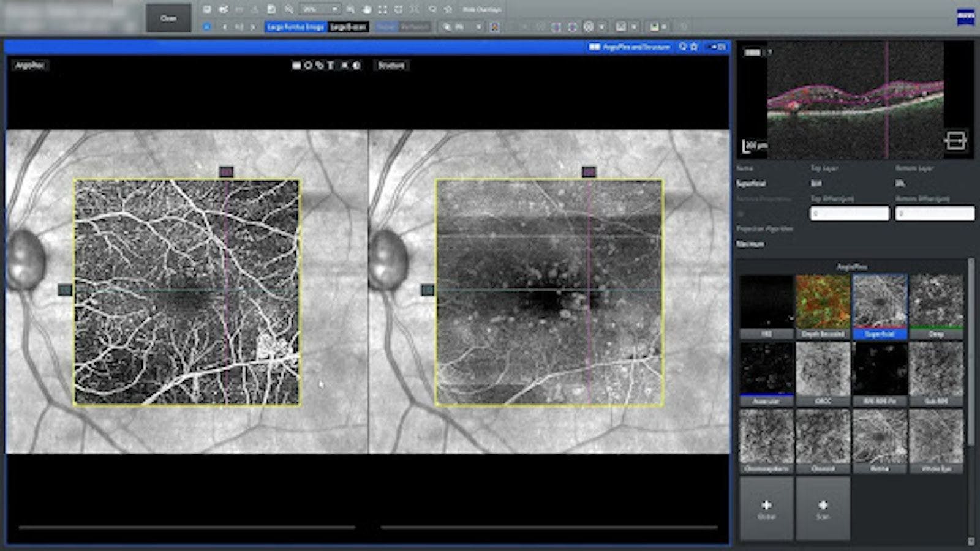This screenshot has width=980, height=551.
Task: Click the teal slice marker left of Structure image
Action: click(x=428, y=290)
